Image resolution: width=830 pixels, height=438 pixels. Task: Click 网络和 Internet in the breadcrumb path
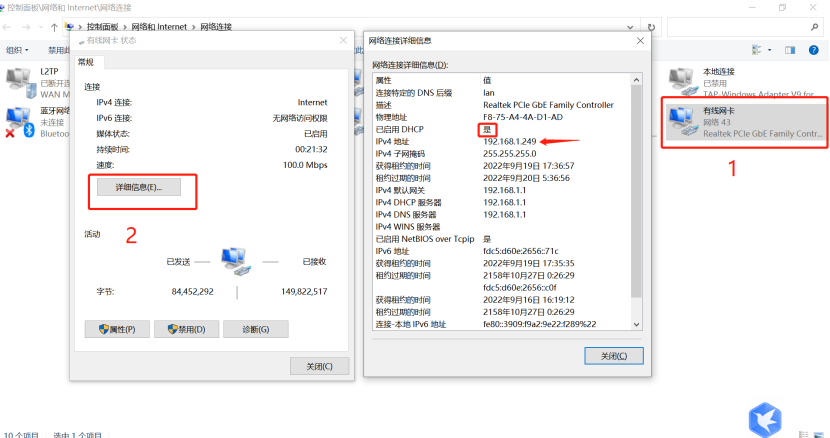point(159,27)
